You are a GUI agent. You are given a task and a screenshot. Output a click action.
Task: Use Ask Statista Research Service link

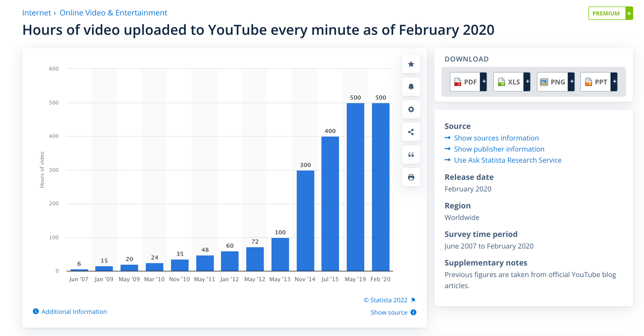coord(508,160)
